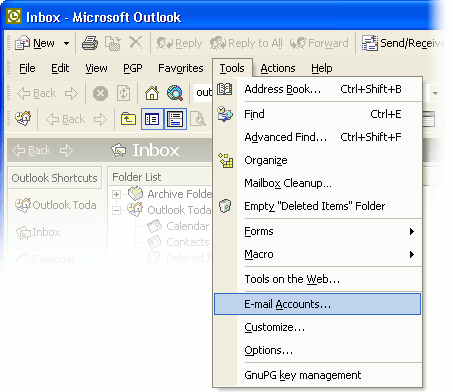The image size is (453, 392).
Task: Click the Reply to All button
Action: (246, 43)
